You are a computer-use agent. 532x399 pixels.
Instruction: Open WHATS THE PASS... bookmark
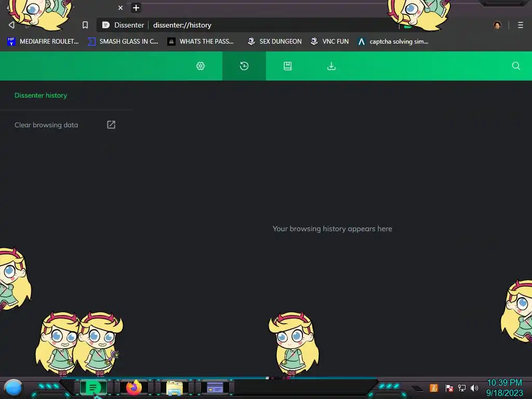[201, 42]
